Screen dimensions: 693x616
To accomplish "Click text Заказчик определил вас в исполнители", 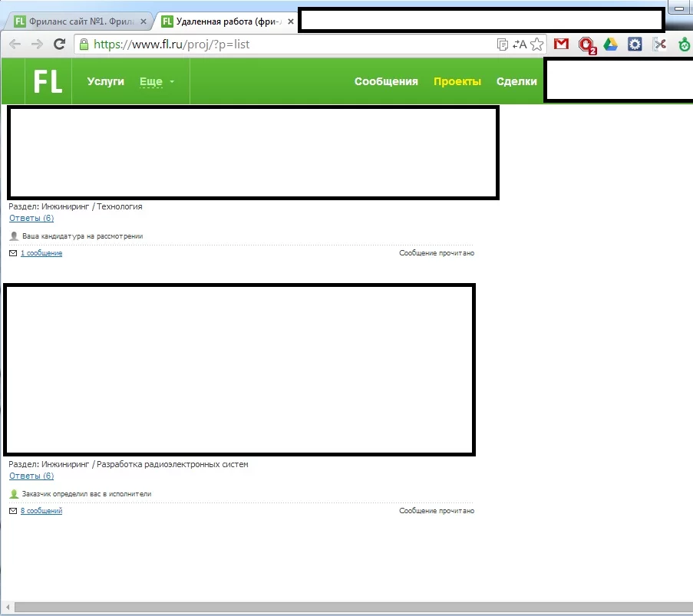I will (x=87, y=494).
